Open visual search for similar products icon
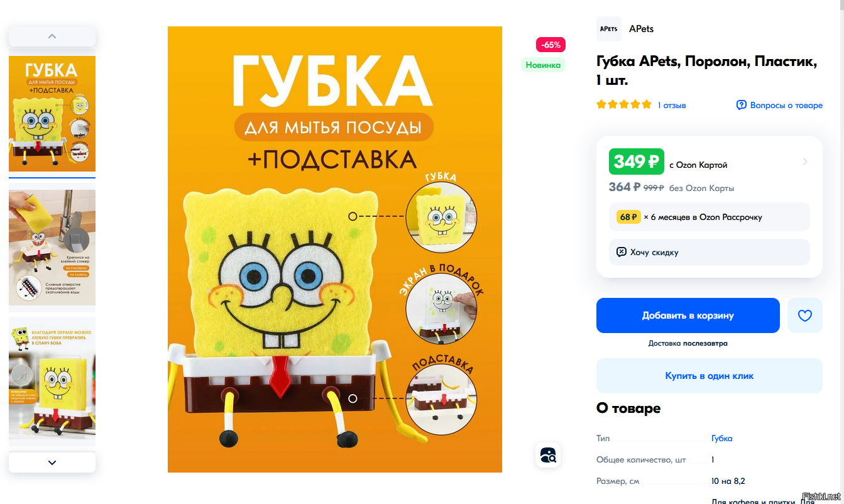Image resolution: width=844 pixels, height=504 pixels. tap(548, 455)
